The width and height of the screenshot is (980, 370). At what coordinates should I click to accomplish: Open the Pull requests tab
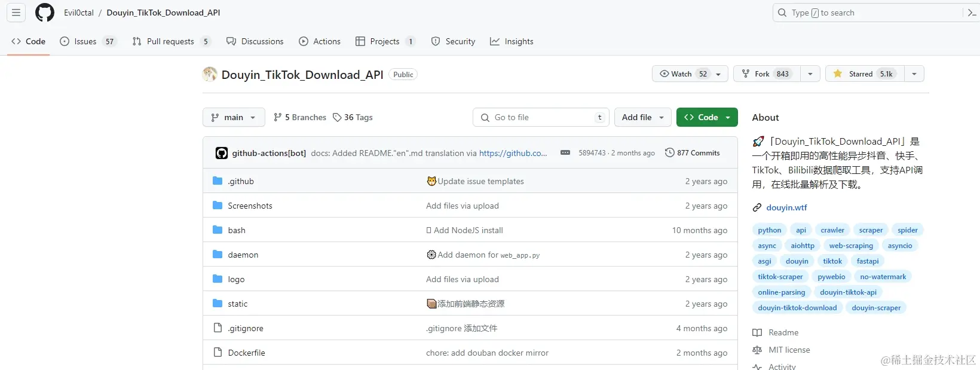coord(171,41)
